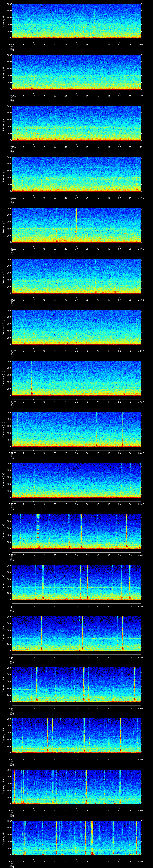
Task: Click the 33:00 end time label
Action: coord(141,197)
